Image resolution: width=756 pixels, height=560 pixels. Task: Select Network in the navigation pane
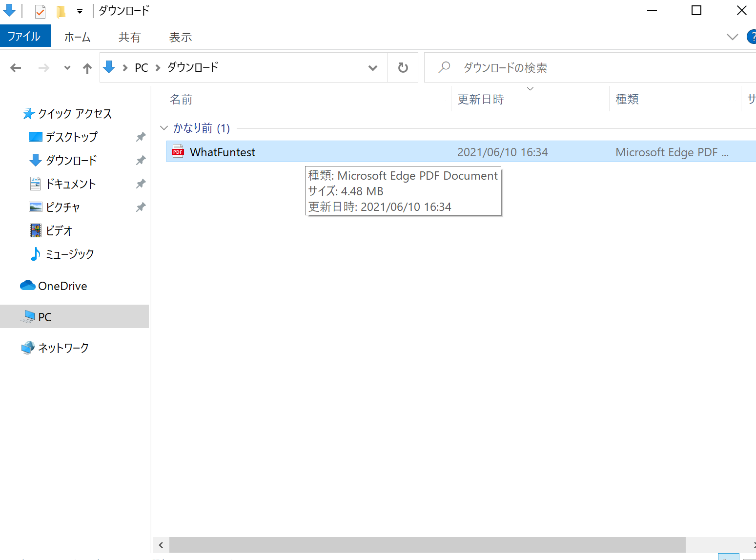click(63, 348)
